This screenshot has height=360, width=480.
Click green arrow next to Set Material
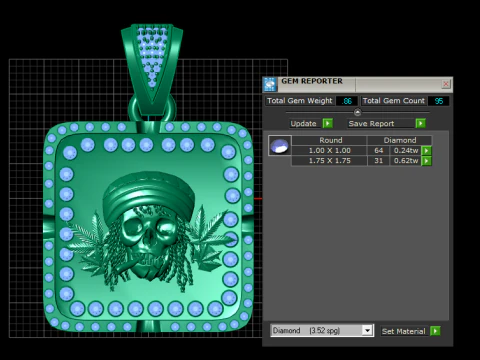435,331
